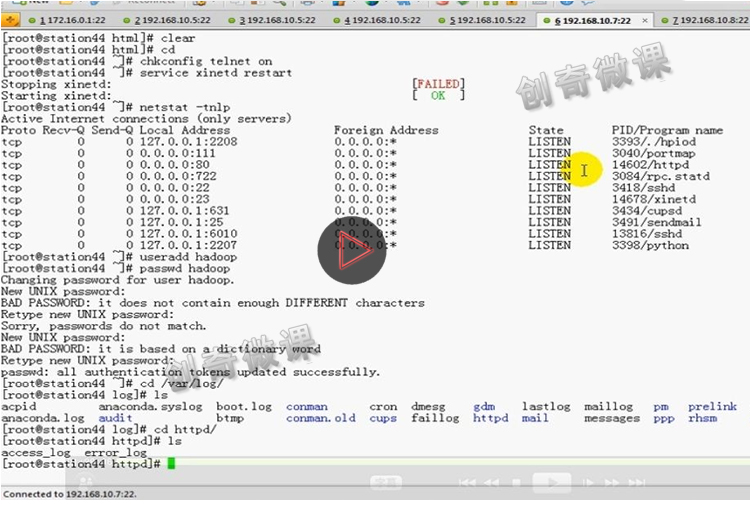The image size is (750, 507).
Task: Click the local address '0.0.0.0:23'
Action: tap(175, 199)
